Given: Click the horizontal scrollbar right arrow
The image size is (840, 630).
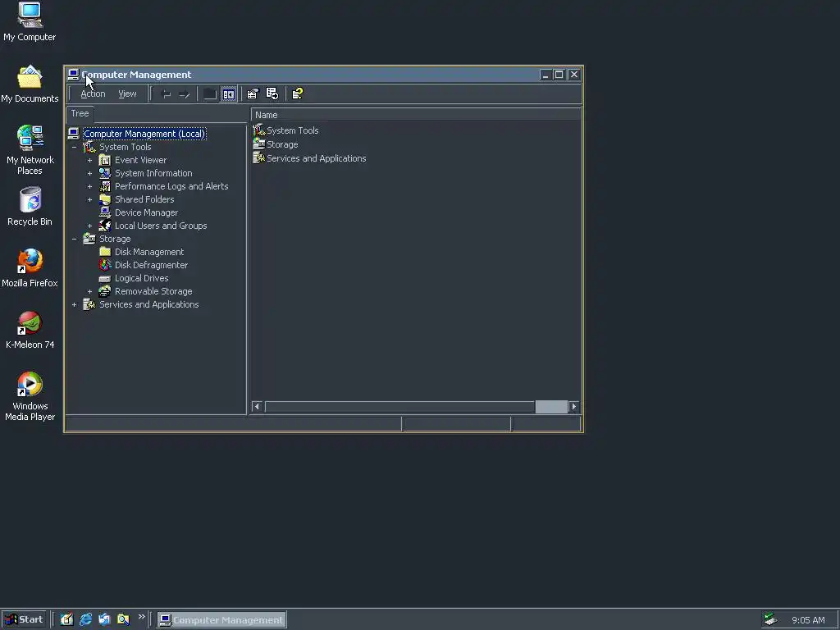Looking at the screenshot, I should (573, 407).
